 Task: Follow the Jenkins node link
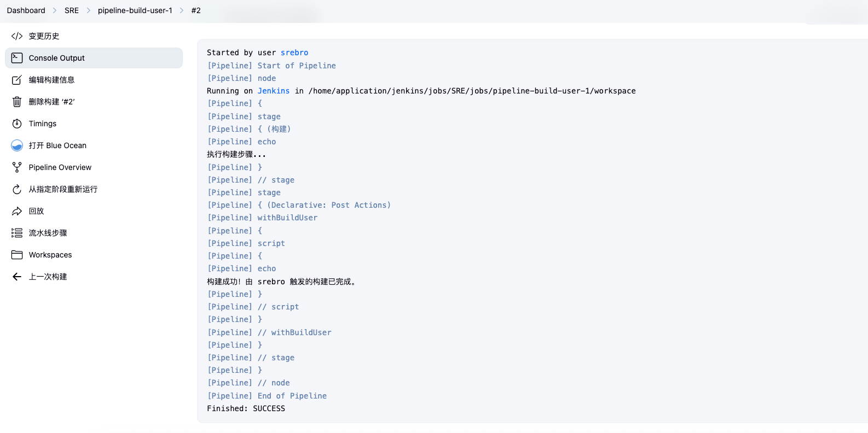click(x=274, y=91)
